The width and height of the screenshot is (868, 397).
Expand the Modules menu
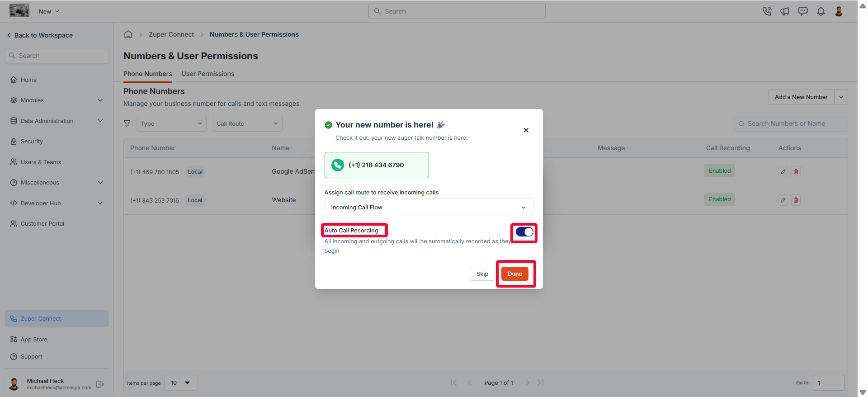coord(57,100)
